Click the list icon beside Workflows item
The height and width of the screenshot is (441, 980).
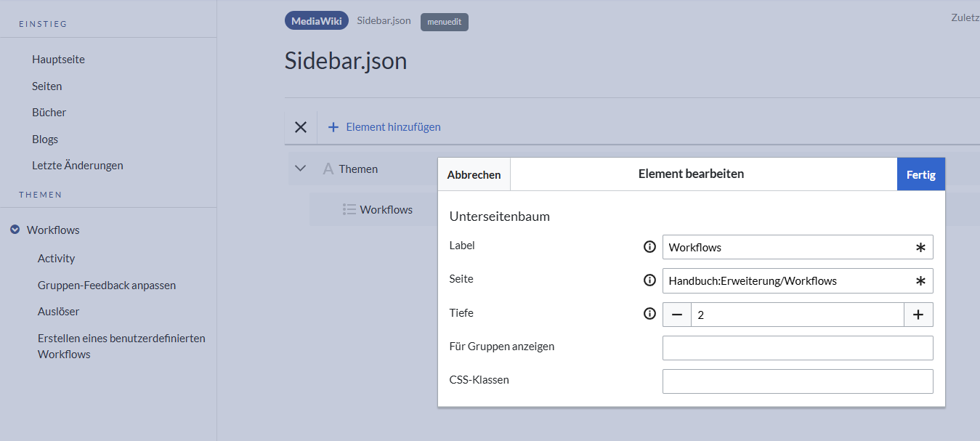coord(349,210)
